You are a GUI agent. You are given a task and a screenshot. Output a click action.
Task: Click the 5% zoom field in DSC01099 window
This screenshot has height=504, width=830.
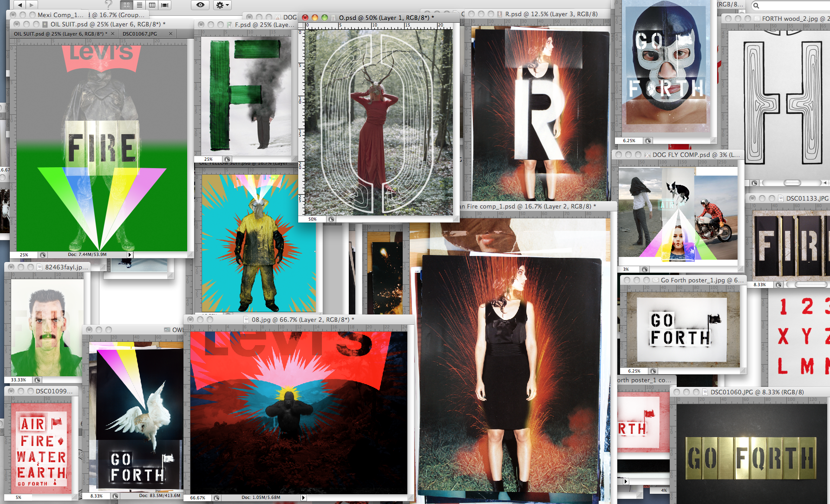pyautogui.click(x=19, y=497)
